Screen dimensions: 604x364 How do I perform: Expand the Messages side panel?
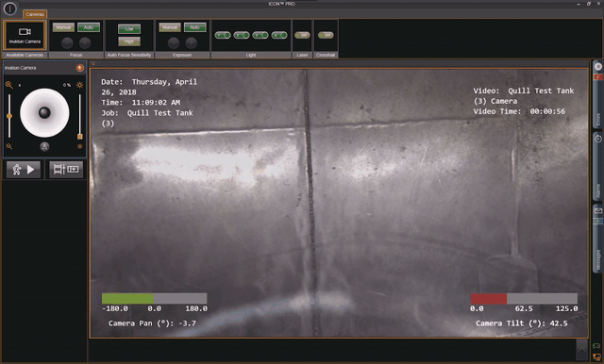(597, 239)
